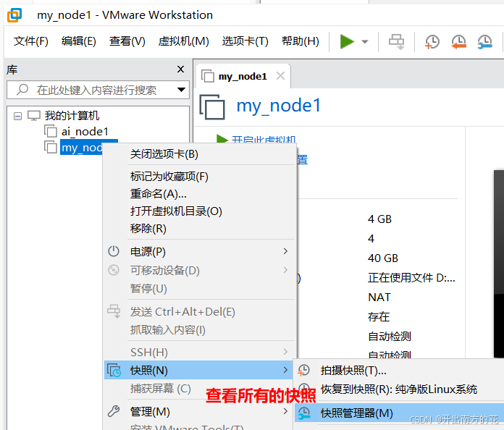Click take snapshot toolbar icon
The image size is (504, 430).
432,41
